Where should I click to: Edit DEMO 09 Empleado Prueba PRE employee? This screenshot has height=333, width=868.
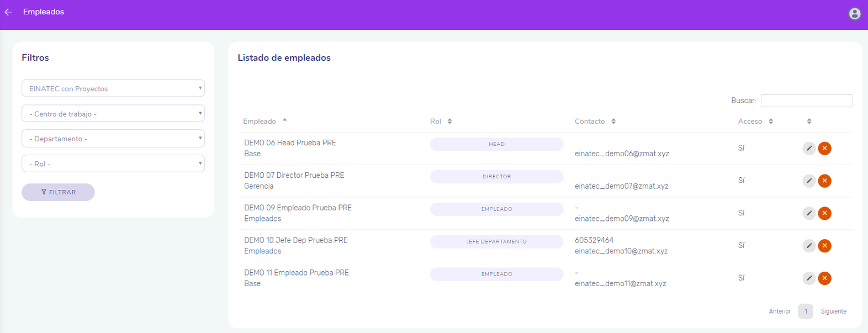tap(808, 213)
